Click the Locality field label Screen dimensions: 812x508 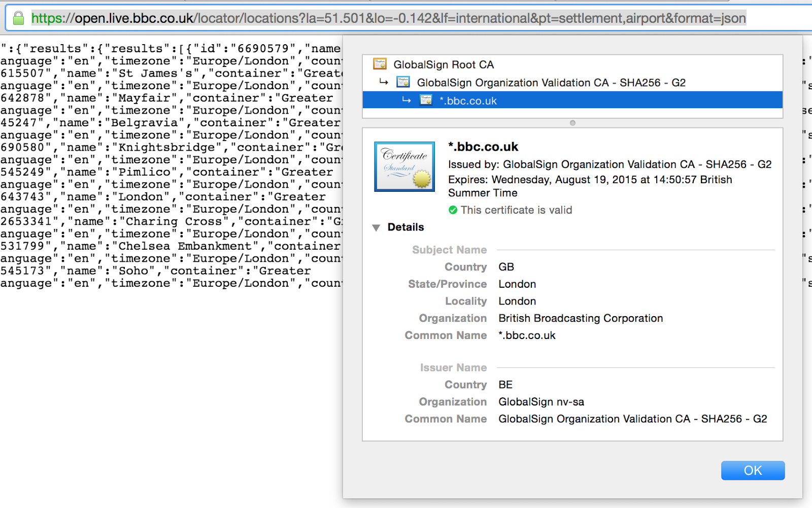pos(466,301)
